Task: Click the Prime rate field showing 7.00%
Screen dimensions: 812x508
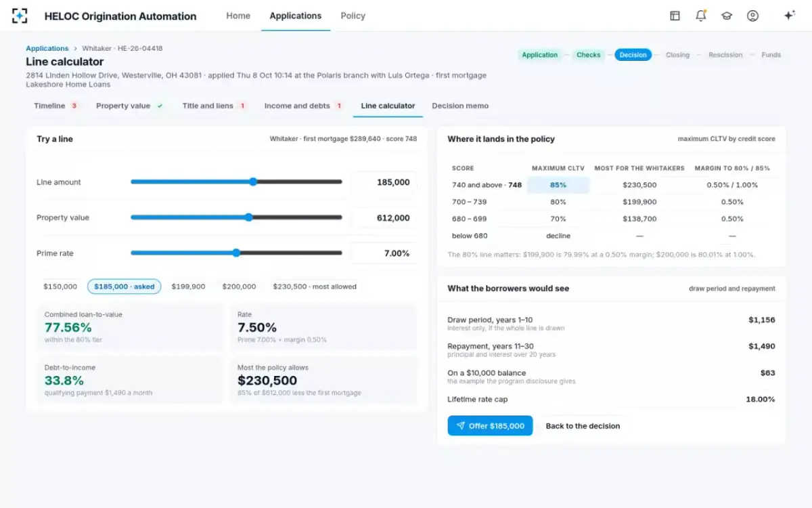Action: (x=384, y=253)
